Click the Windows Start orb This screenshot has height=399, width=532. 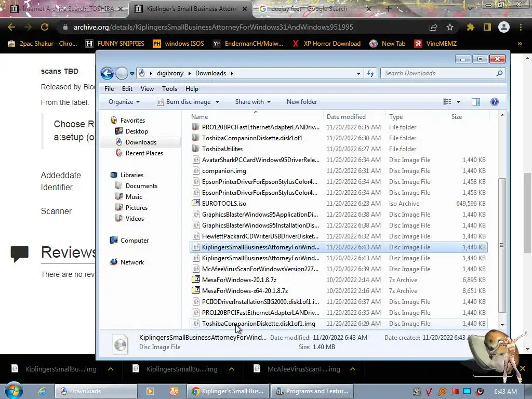pos(14,391)
